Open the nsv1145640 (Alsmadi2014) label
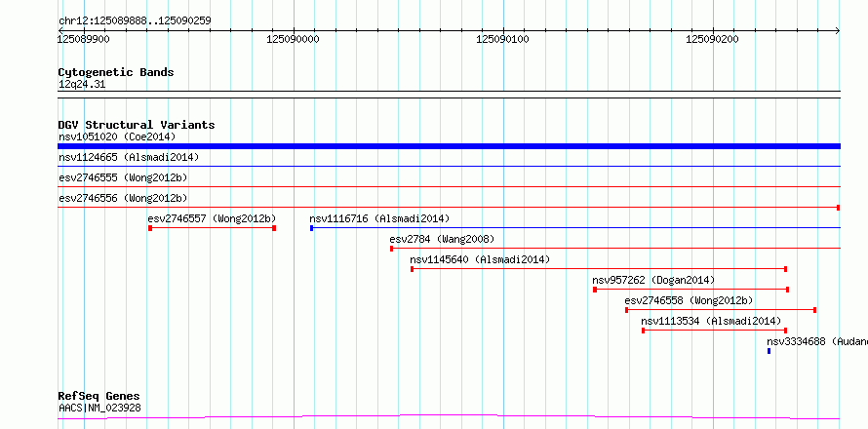The height and width of the screenshot is (429, 868). [x=480, y=259]
